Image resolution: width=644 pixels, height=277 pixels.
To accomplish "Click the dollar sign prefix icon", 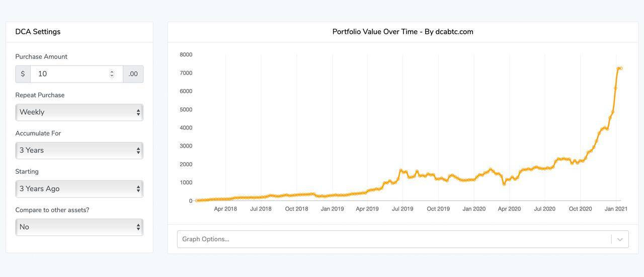I will [x=23, y=74].
